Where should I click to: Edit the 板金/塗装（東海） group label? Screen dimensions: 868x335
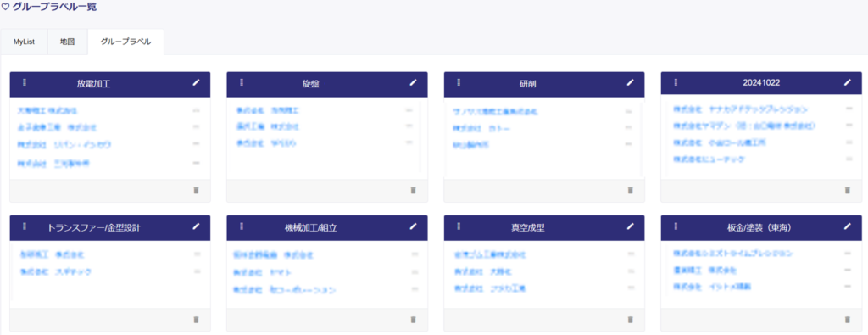[847, 226]
